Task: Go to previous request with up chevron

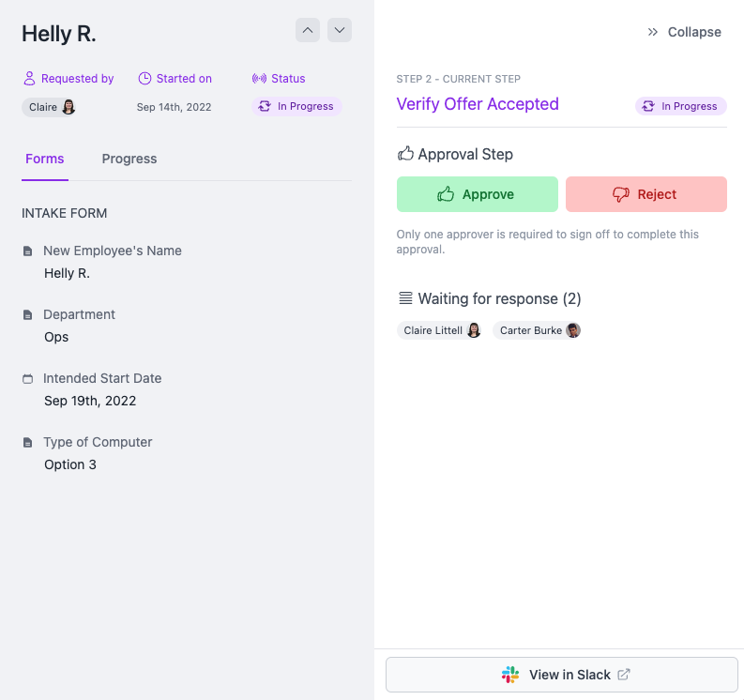Action: (308, 30)
